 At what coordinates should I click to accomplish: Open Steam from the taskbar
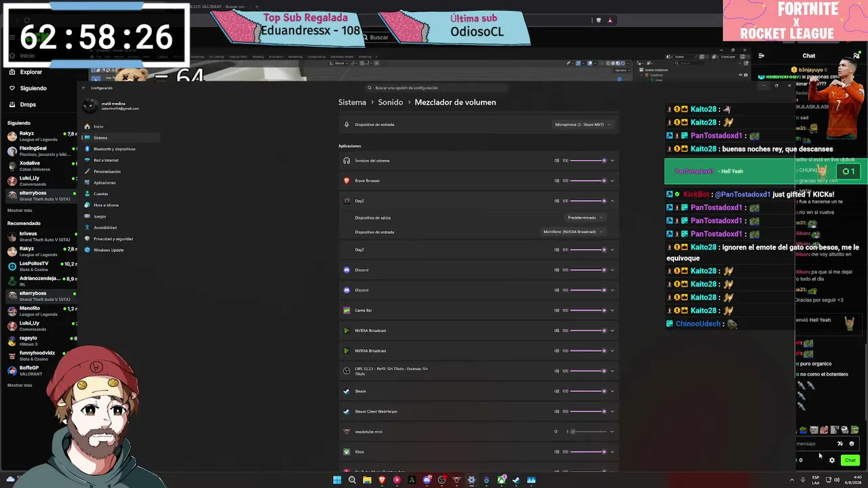(516, 480)
